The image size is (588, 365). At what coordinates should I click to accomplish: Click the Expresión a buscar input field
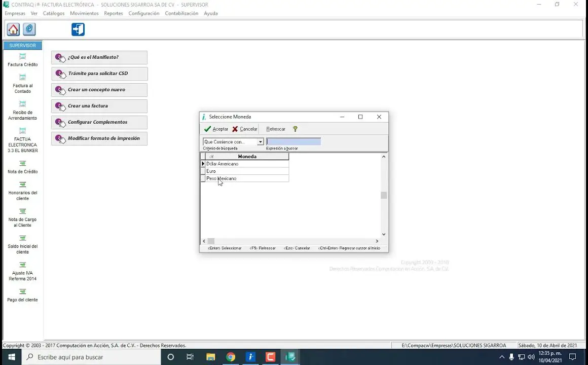(293, 142)
